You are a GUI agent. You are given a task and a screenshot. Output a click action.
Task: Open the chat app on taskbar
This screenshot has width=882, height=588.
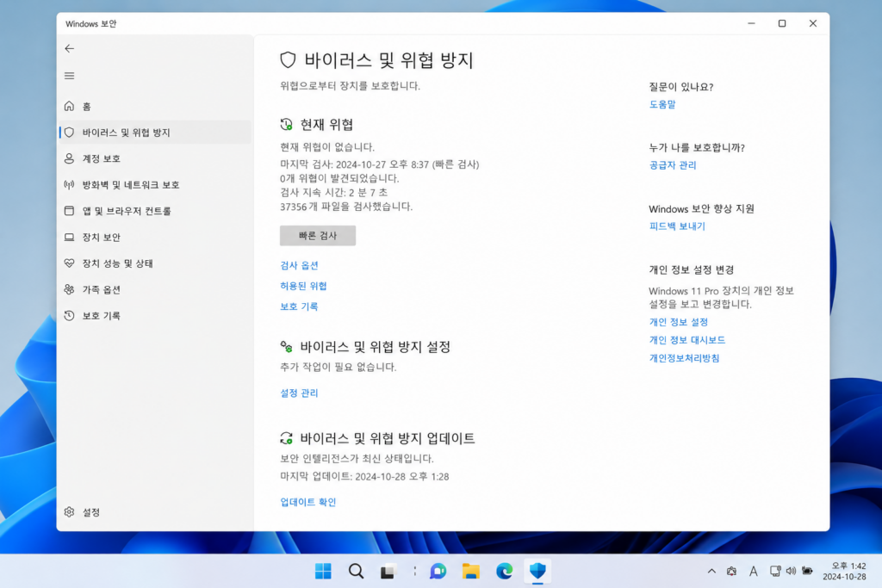click(438, 571)
